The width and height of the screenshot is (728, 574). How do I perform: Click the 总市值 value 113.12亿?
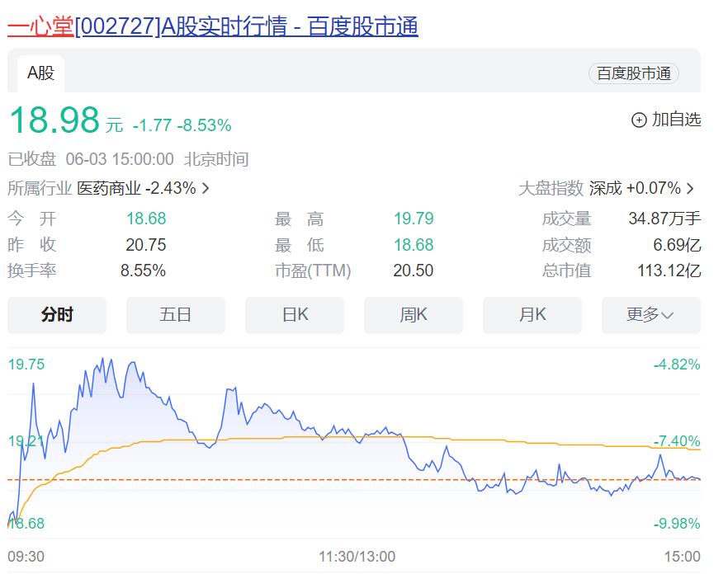(x=669, y=271)
